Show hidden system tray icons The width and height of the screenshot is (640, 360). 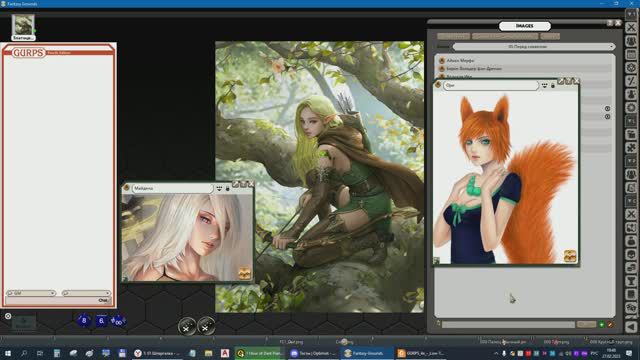coord(496,353)
